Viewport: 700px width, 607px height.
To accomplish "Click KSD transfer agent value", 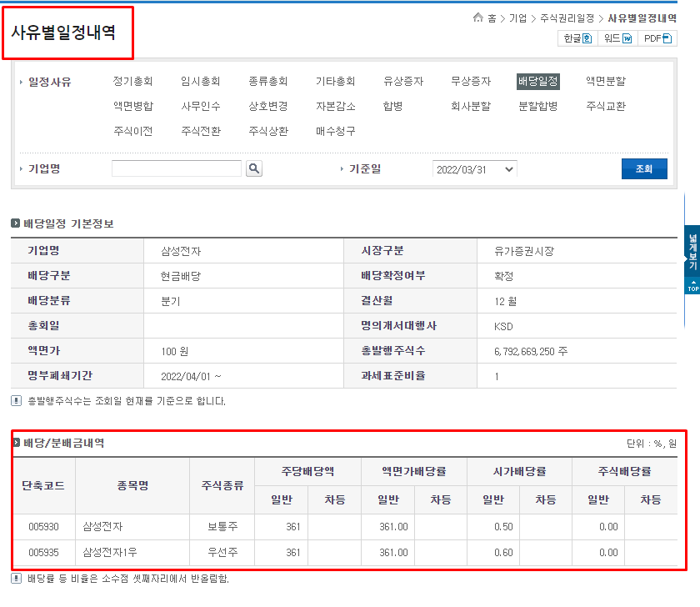I will coord(503,327).
